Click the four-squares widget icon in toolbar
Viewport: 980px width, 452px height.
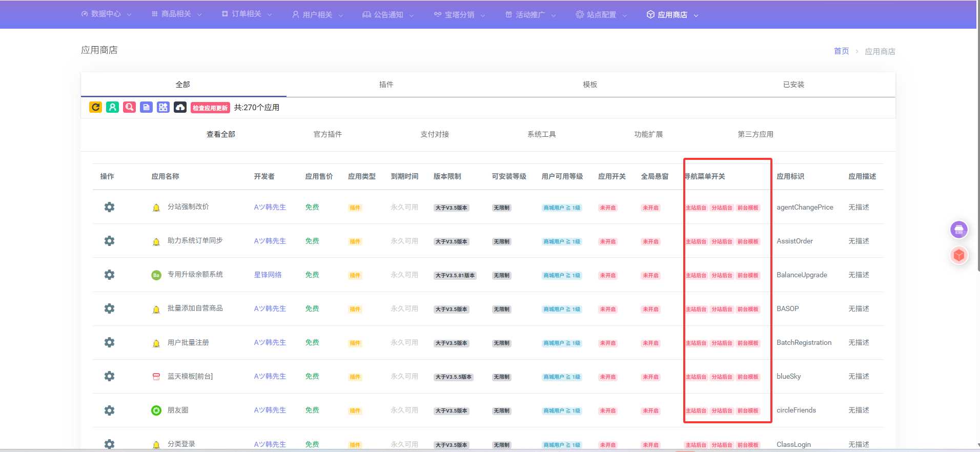click(x=163, y=107)
